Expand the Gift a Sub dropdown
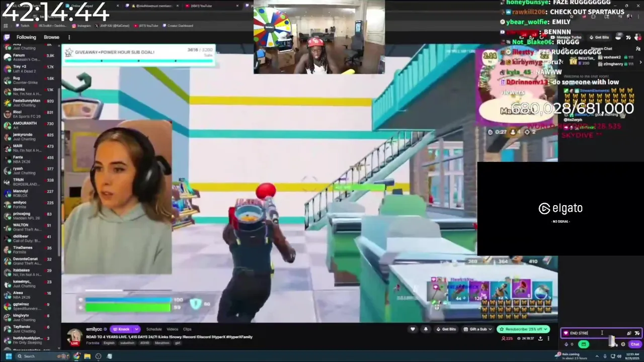The height and width of the screenshot is (362, 644). (x=477, y=329)
